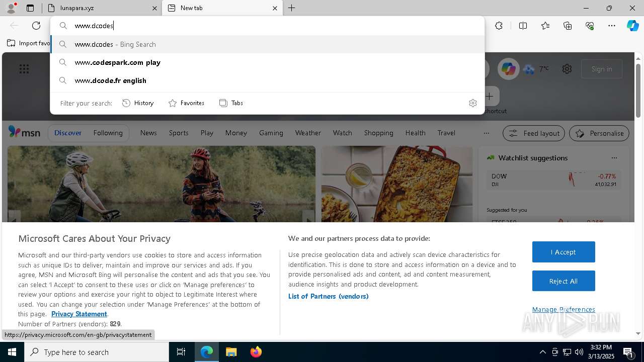Open the Copilot icon on the page
This screenshot has height=362, width=644.
pyautogui.click(x=508, y=69)
